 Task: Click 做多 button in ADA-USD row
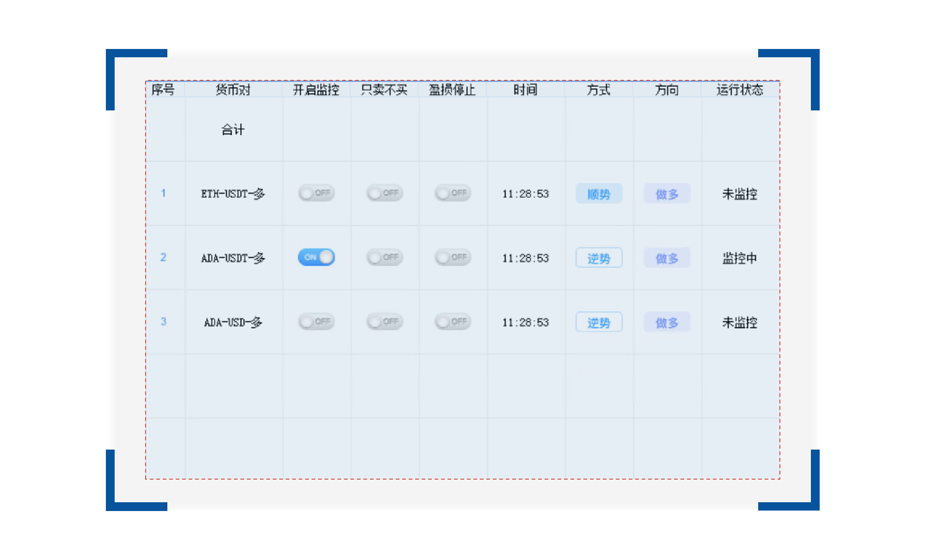pos(667,322)
